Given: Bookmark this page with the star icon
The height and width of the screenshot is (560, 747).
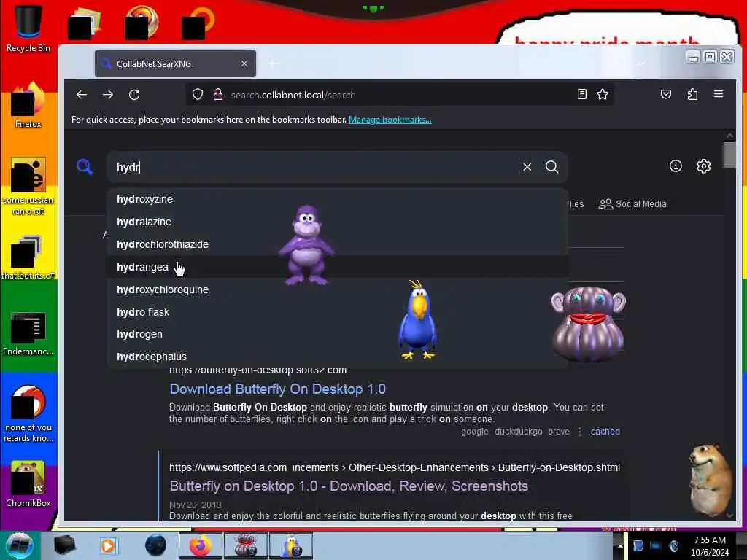Looking at the screenshot, I should click(603, 94).
